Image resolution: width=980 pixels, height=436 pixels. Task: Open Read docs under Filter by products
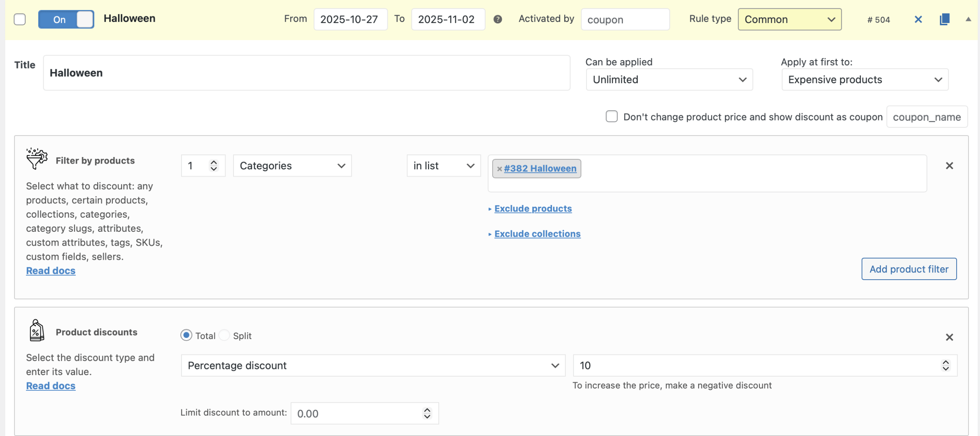tap(51, 270)
